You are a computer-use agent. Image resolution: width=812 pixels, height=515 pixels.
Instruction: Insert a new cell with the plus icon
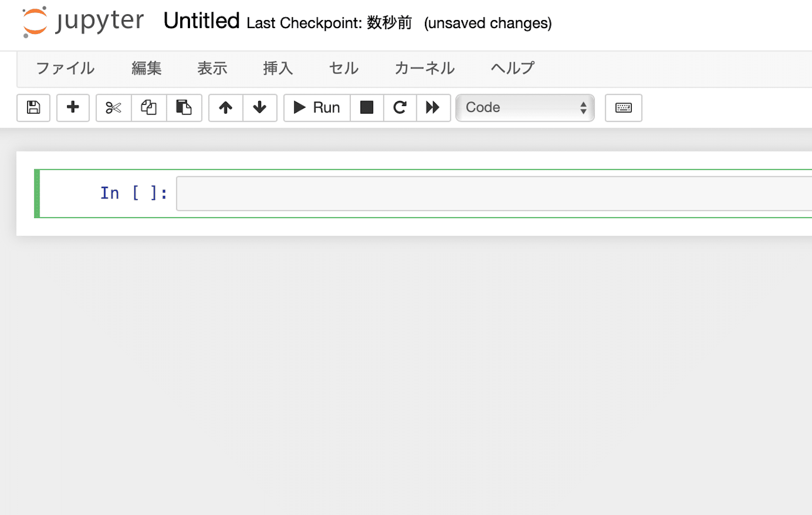tap(73, 108)
